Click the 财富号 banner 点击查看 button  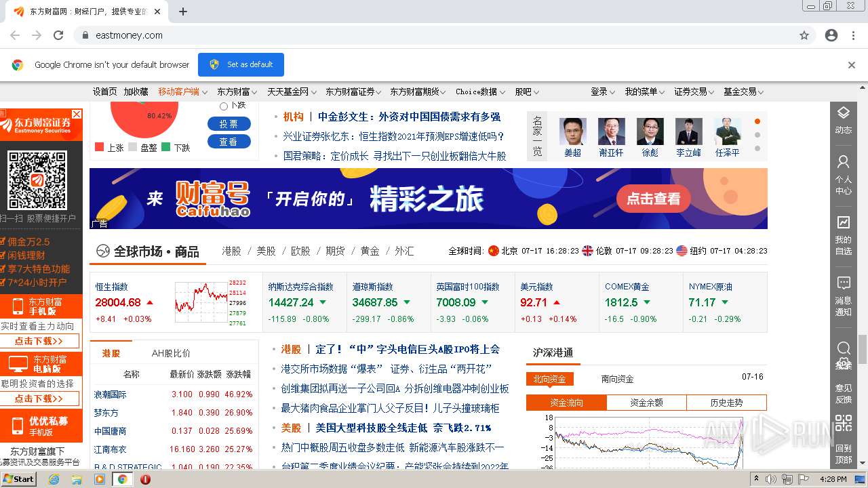pos(653,199)
